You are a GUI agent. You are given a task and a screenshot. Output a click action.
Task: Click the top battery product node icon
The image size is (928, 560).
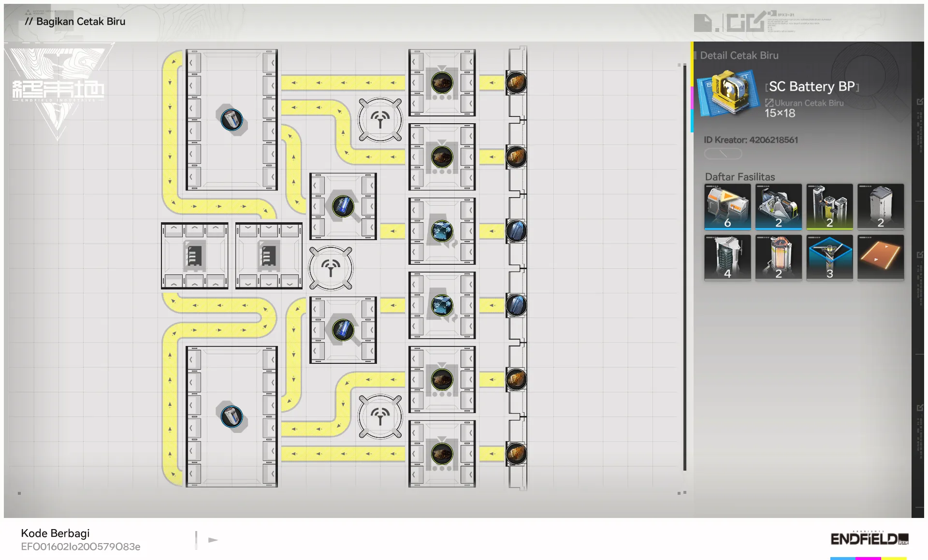232,120
